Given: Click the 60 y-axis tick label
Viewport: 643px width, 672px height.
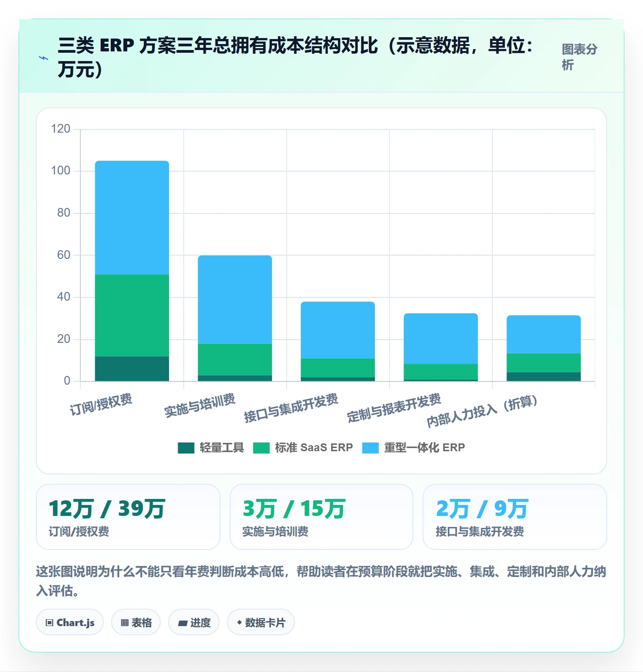Looking at the screenshot, I should (x=64, y=255).
